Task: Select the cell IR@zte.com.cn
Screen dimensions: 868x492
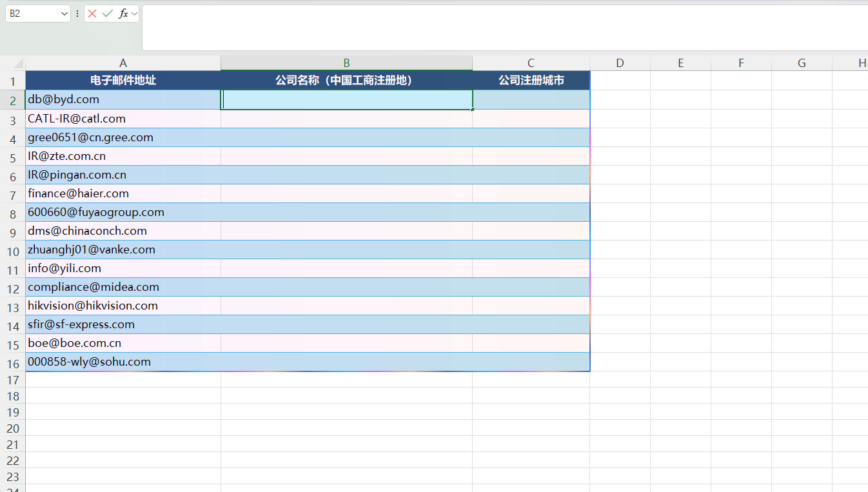Action: click(123, 156)
